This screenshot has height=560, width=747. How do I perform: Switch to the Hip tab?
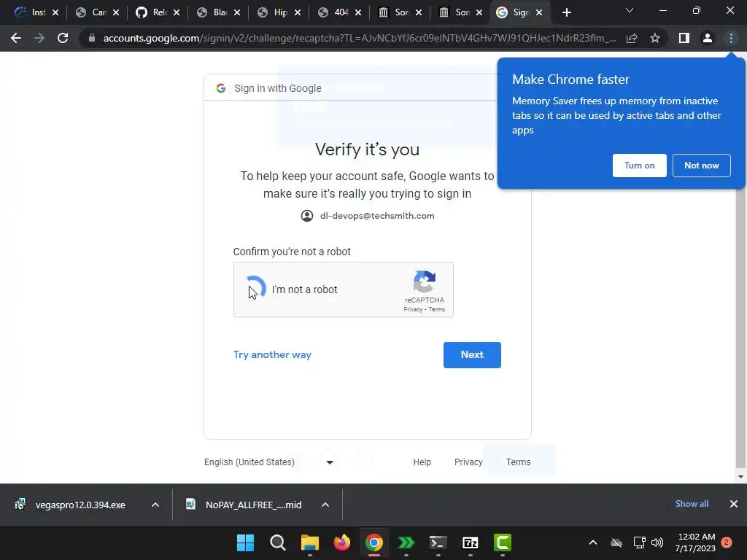274,12
